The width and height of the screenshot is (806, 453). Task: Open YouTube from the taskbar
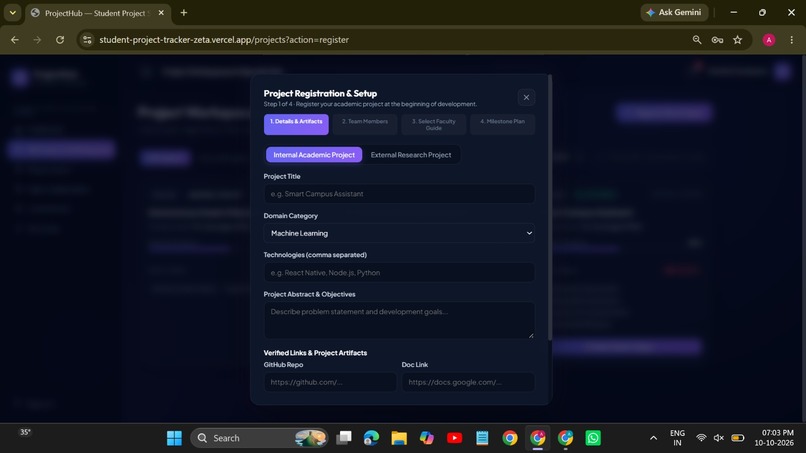tap(454, 438)
